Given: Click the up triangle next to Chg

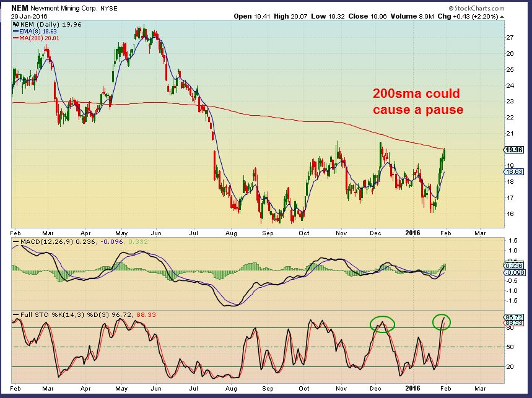Looking at the screenshot, I should point(502,17).
